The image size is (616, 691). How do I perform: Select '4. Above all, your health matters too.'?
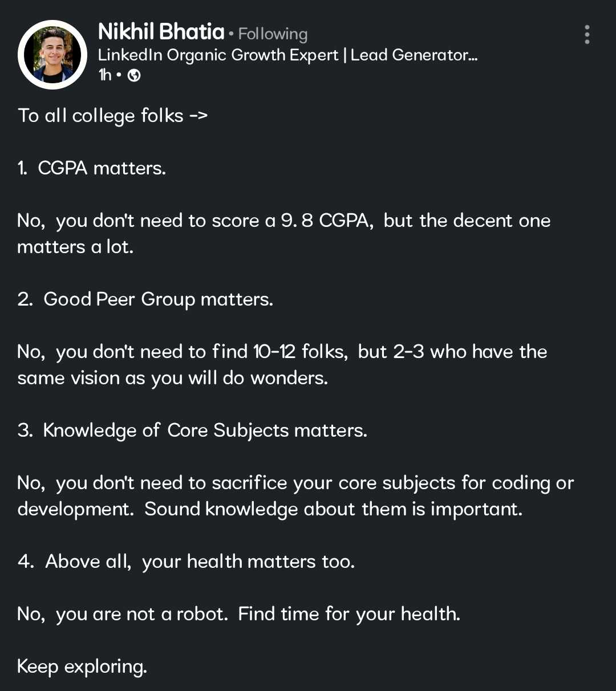tap(186, 562)
